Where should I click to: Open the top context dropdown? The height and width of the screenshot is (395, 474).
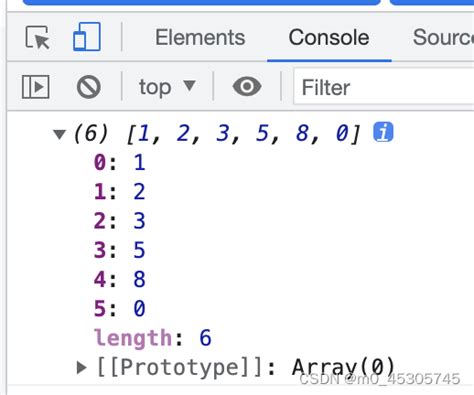coord(167,87)
